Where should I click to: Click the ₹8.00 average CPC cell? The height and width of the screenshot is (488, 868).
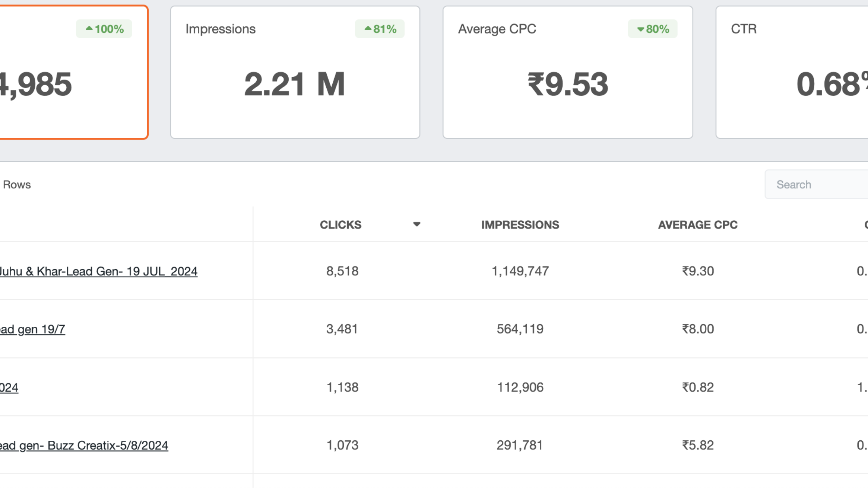coord(698,329)
